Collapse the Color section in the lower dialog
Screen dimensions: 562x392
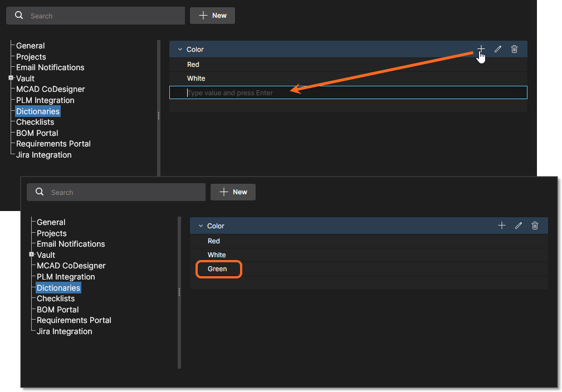click(x=201, y=226)
